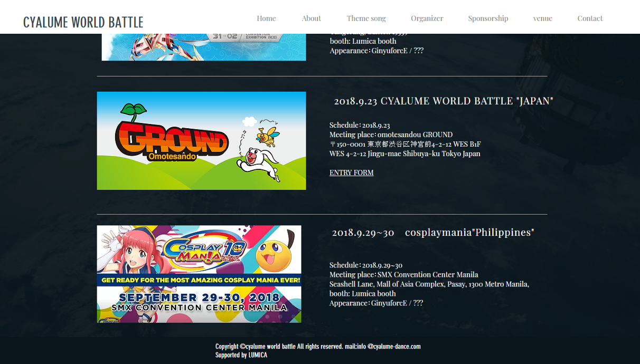Open the Contact page
This screenshot has width=640, height=364.
590,18
